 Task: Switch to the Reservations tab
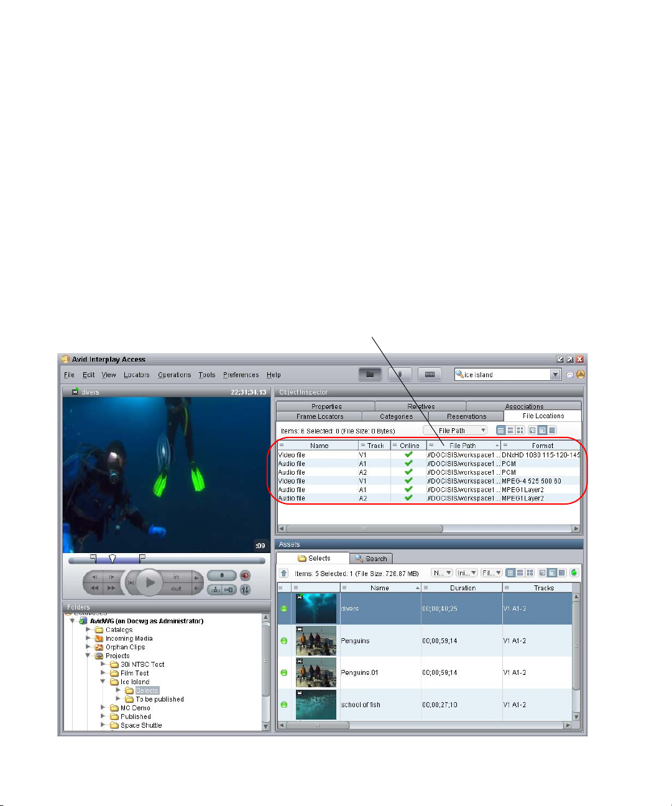(x=467, y=416)
